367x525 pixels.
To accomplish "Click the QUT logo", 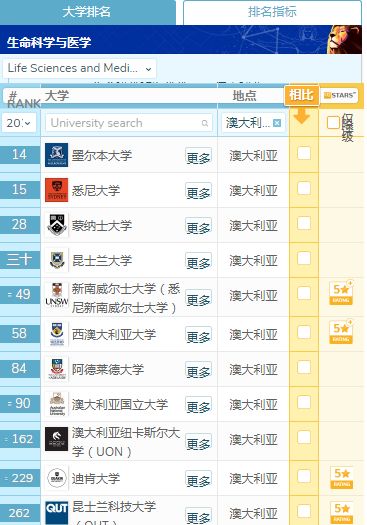I will pyautogui.click(x=57, y=513).
